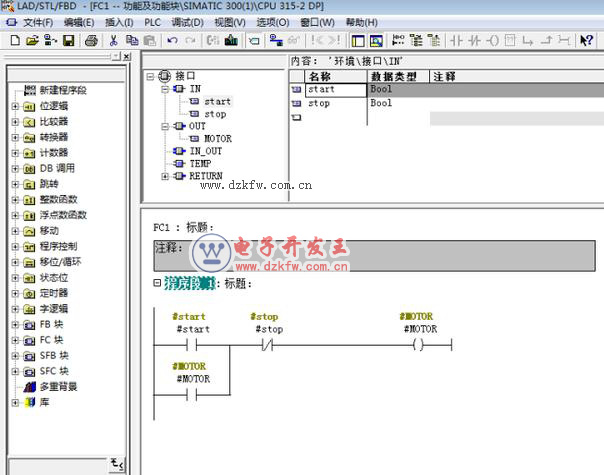
Task: Click the Download to PLC icon
Action: (x=231, y=40)
